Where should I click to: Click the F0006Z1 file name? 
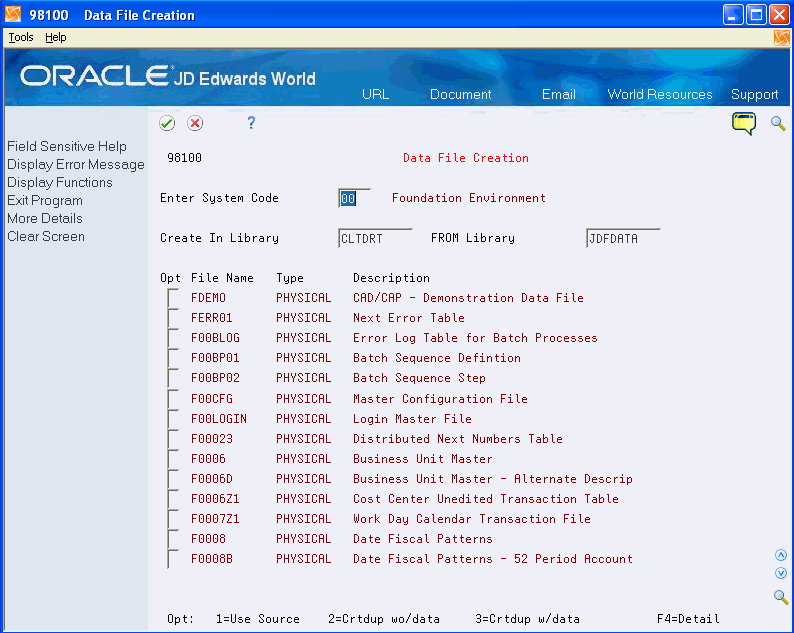click(x=215, y=499)
